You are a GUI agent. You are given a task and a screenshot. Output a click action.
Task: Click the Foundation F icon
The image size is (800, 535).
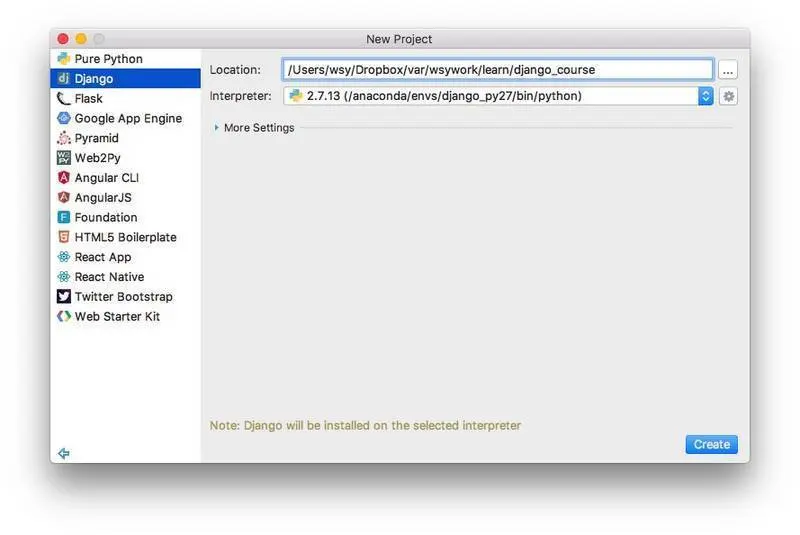64,217
